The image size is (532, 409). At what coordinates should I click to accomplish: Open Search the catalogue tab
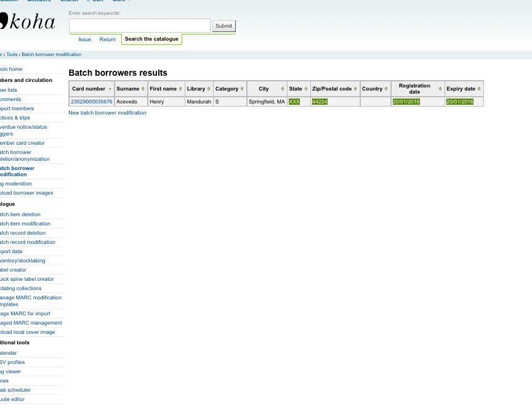coord(151,39)
